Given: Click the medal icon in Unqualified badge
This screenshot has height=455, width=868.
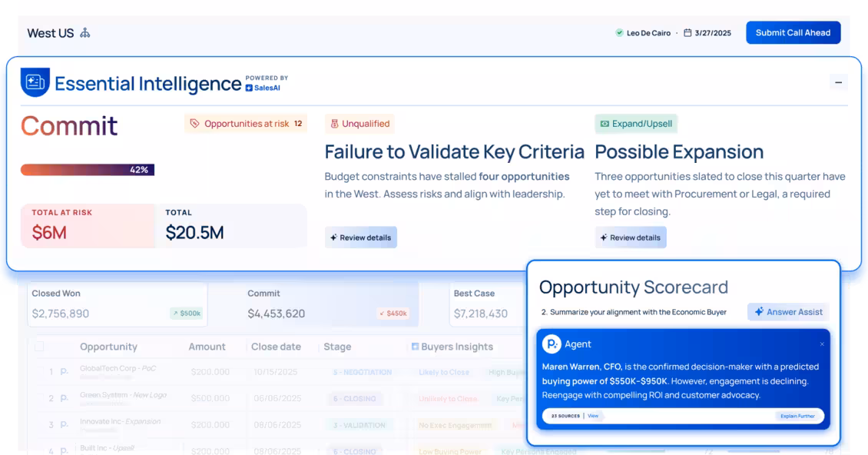Looking at the screenshot, I should coord(334,124).
